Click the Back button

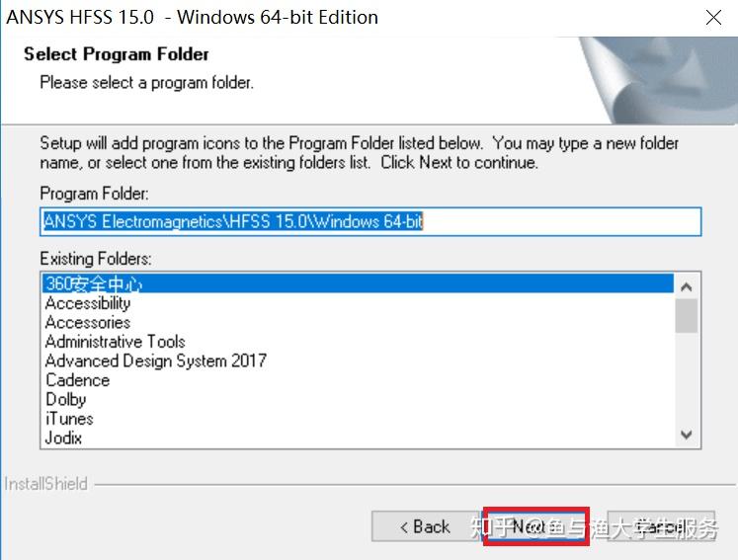(x=424, y=526)
